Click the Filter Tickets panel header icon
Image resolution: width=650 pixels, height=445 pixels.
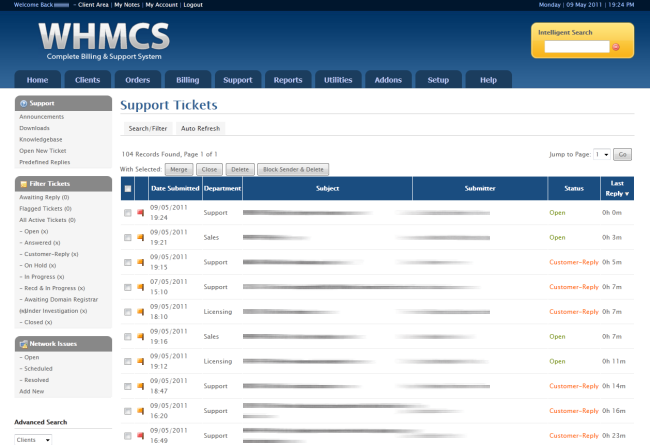tap(24, 184)
